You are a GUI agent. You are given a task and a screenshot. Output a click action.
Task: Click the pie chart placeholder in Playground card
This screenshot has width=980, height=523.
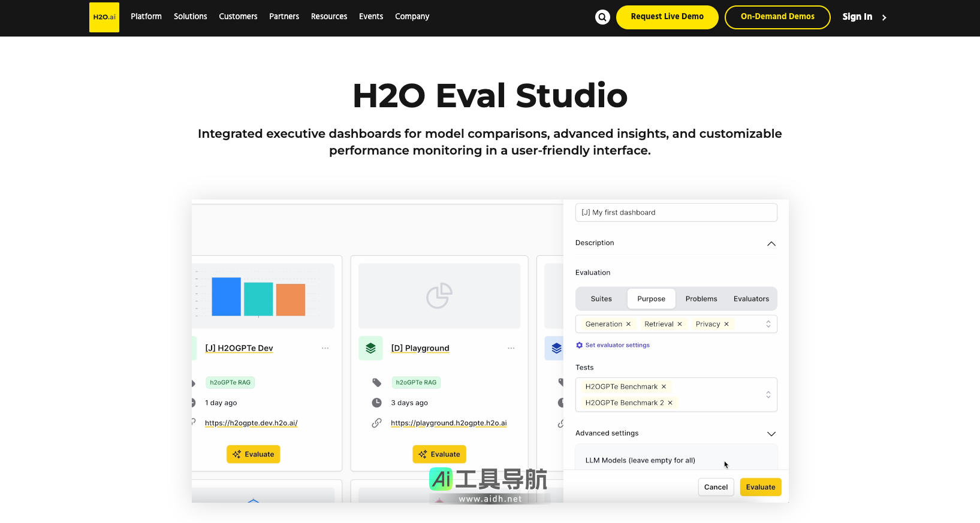point(439,295)
